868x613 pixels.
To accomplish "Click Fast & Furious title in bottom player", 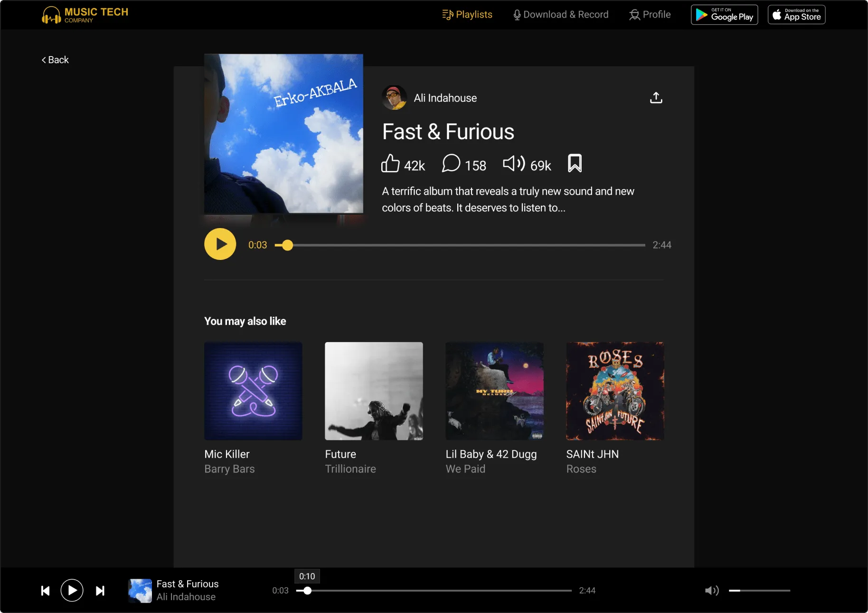I will [x=188, y=584].
